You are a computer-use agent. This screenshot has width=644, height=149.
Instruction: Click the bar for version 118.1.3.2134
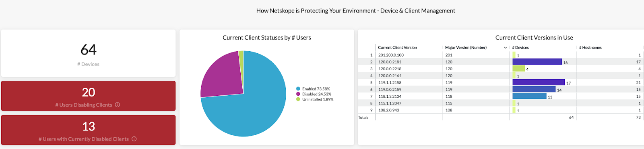coord(529,96)
